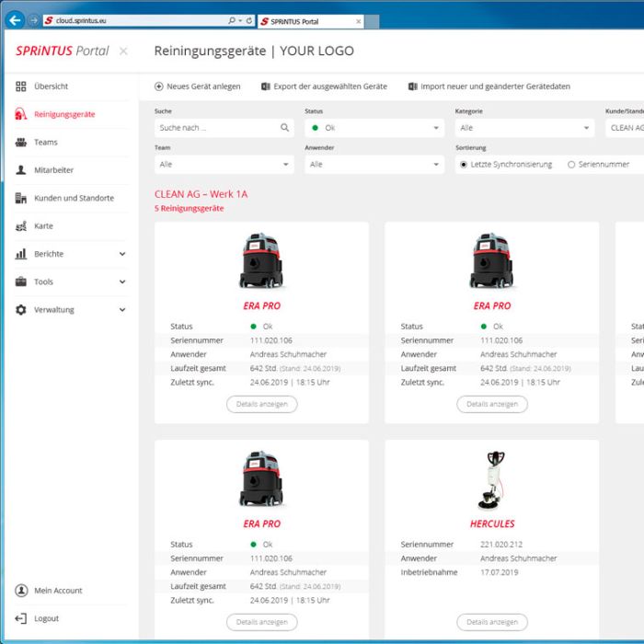Open Übersicht in the sidebar menu
644x644 pixels.
point(52,86)
